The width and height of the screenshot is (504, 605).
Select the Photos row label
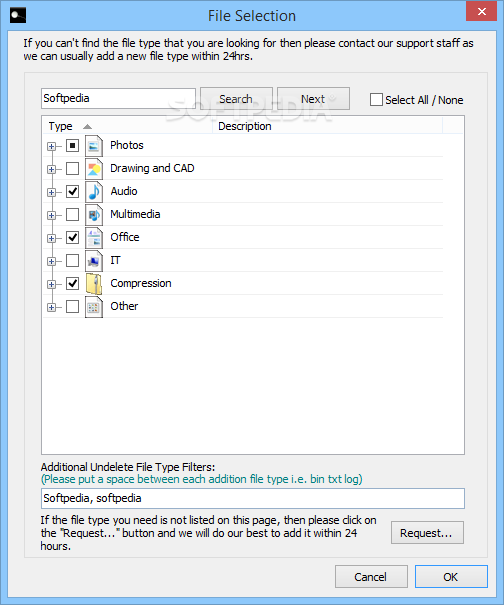[x=127, y=145]
